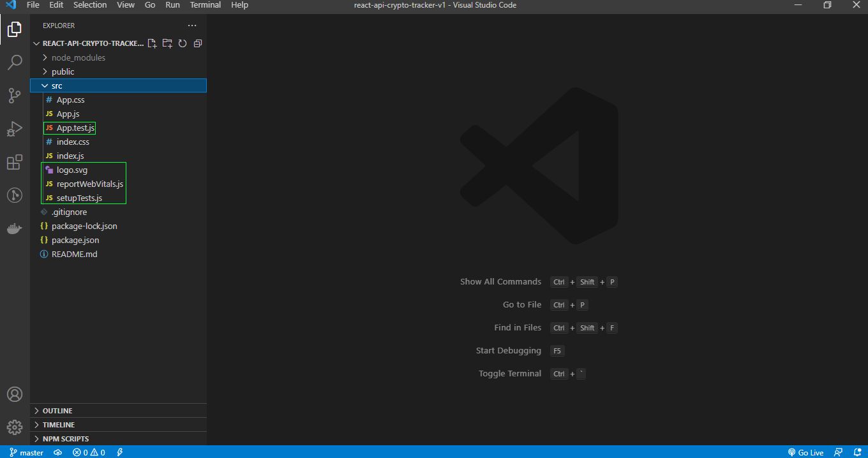Click the Show All Commands hint text
The height and width of the screenshot is (458, 868).
500,281
